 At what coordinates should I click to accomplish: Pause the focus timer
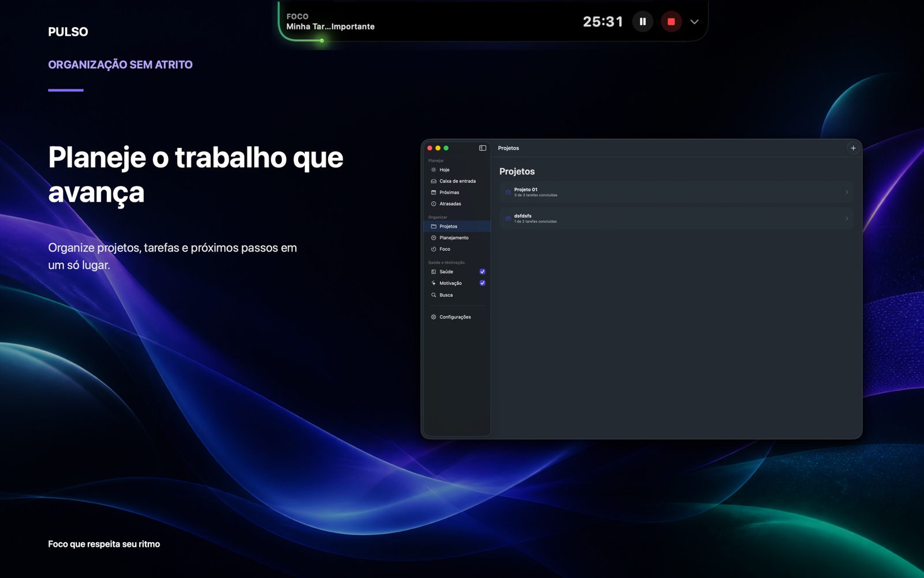tap(643, 21)
